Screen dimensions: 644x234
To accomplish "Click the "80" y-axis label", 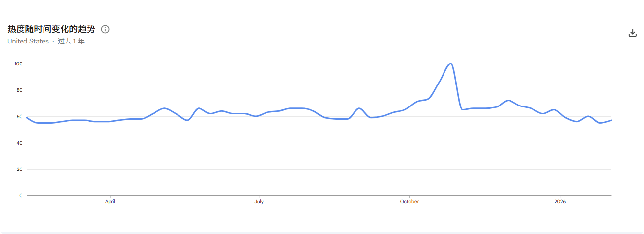I will pos(20,90).
